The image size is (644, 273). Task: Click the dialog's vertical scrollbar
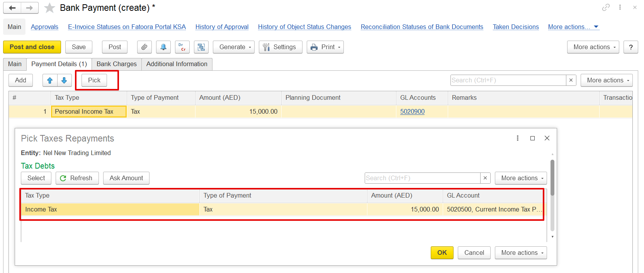552,178
